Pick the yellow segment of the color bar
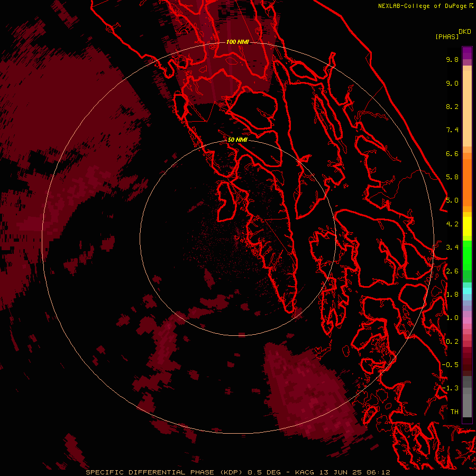 [467, 226]
